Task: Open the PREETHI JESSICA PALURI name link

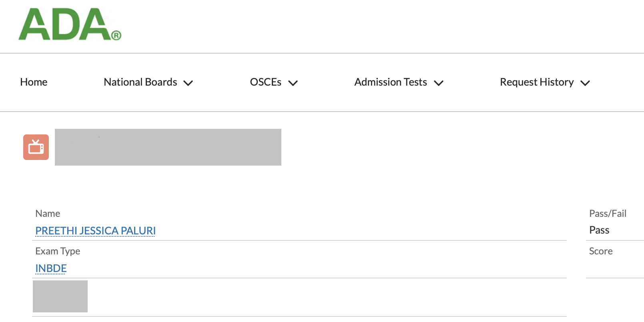Action: tap(95, 231)
